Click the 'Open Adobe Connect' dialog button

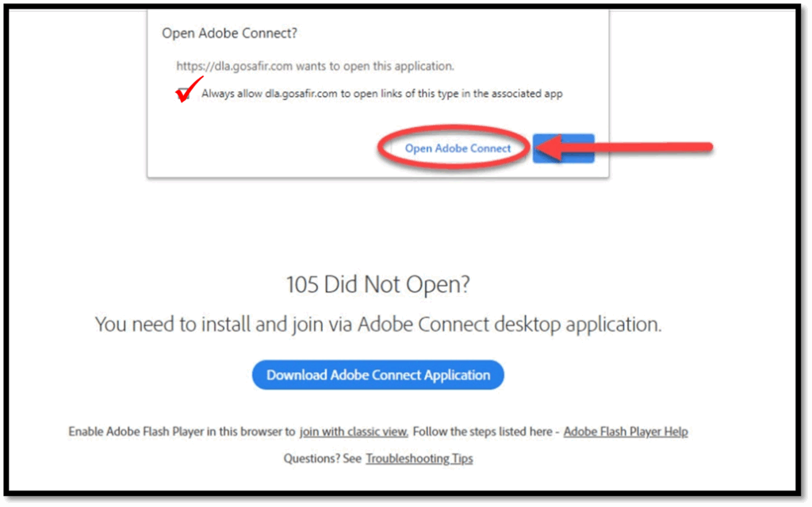point(458,148)
